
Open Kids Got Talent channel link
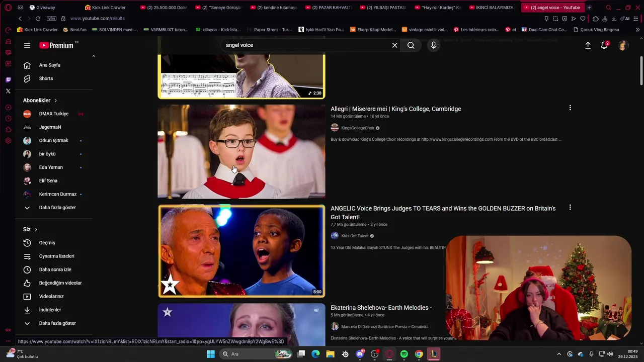355,236
